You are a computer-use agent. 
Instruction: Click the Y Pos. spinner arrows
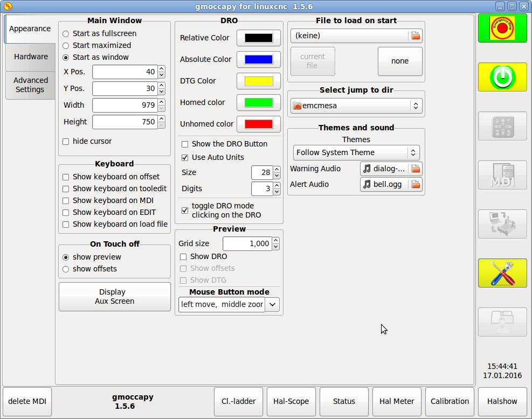(162, 88)
